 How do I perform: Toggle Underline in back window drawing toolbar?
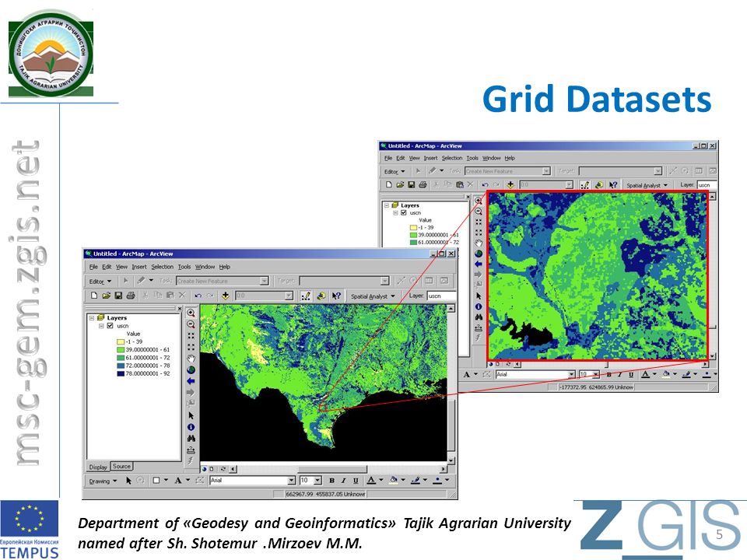tap(631, 375)
